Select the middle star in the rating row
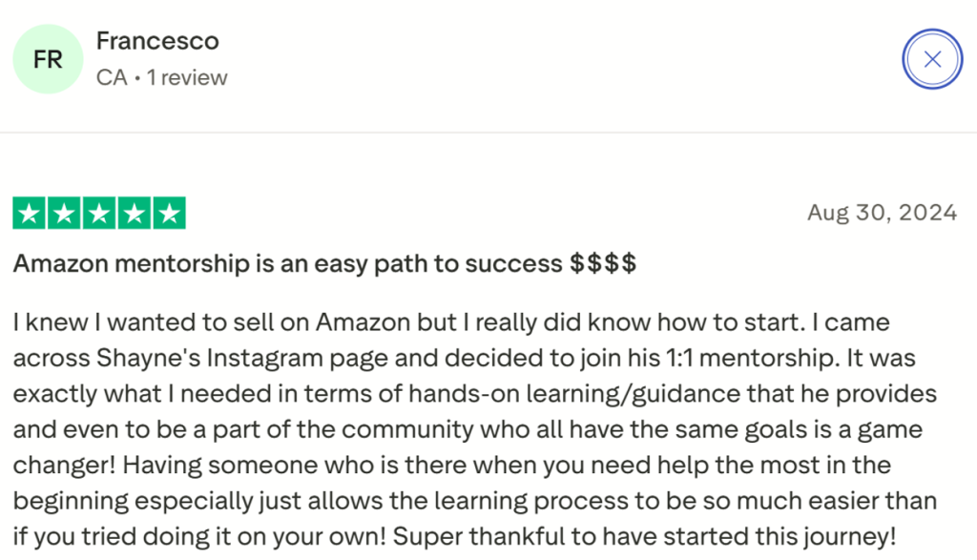 [99, 212]
